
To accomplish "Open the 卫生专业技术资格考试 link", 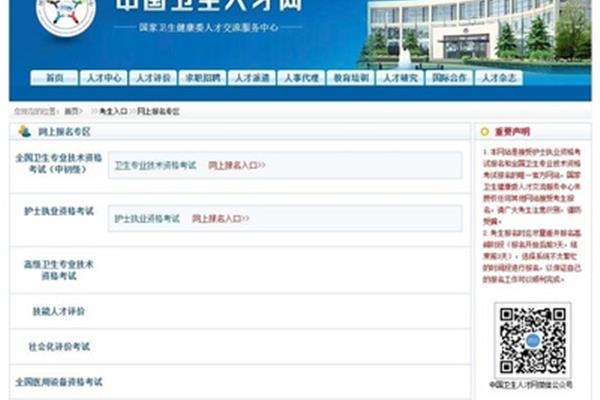I will coord(155,165).
